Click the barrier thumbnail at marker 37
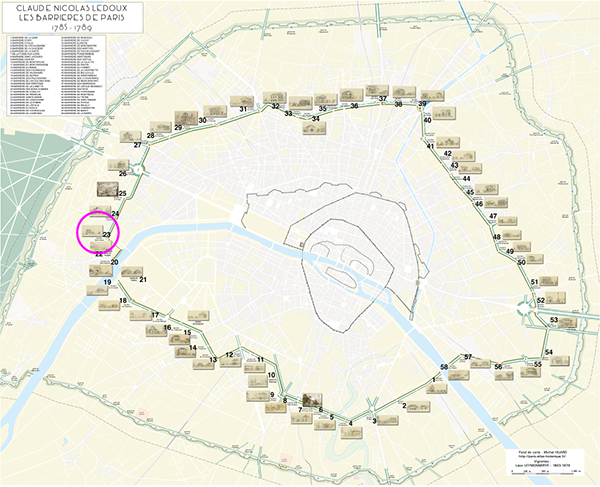The width and height of the screenshot is (600, 487). click(x=377, y=91)
